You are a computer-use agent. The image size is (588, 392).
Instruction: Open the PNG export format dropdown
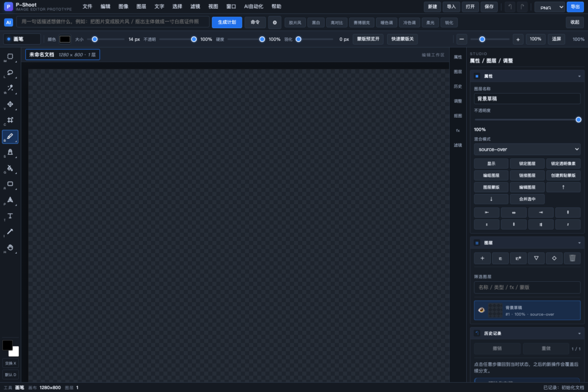click(550, 7)
